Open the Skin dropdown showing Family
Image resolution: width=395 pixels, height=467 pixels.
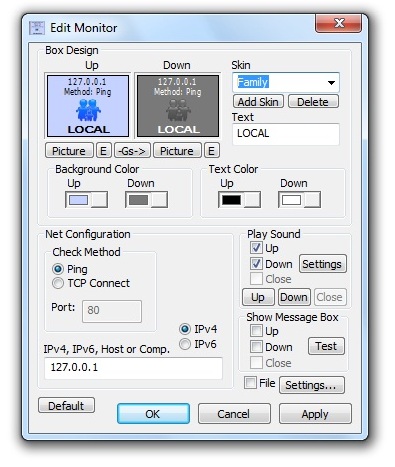pyautogui.click(x=286, y=82)
